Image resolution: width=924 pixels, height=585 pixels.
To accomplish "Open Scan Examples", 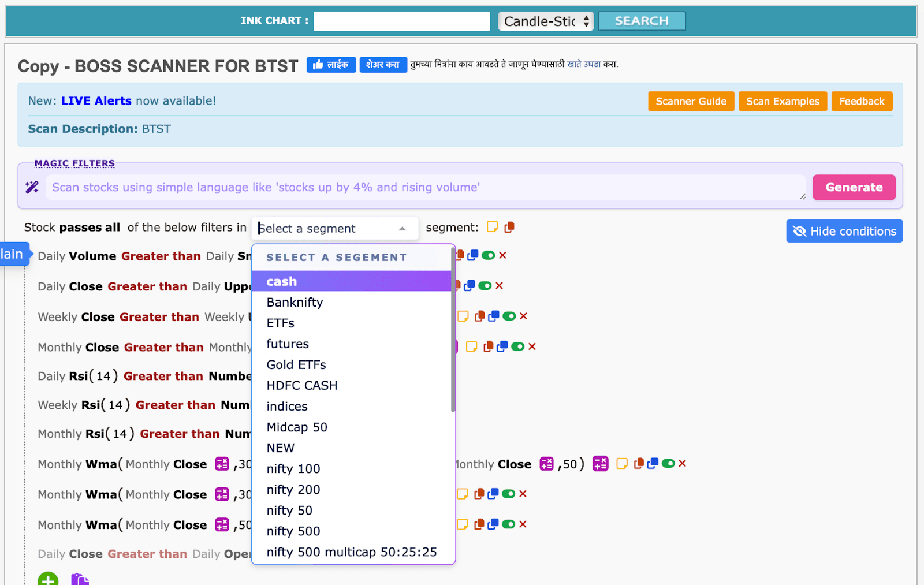I will coord(783,101).
